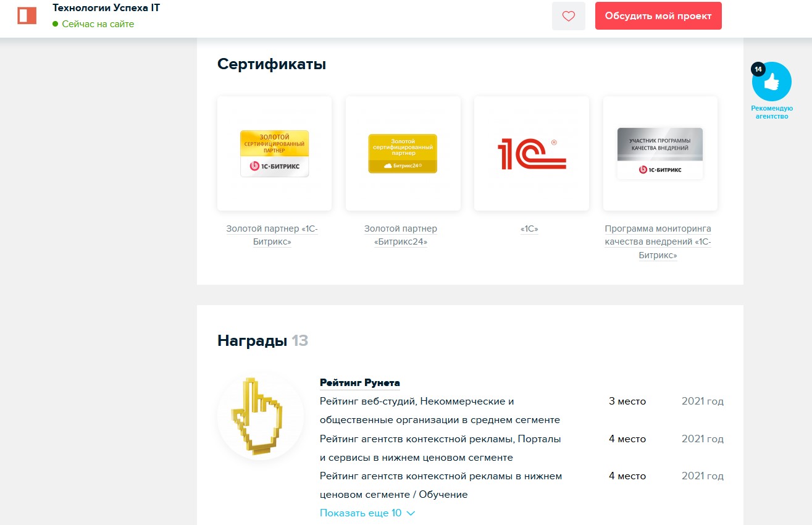Click the golden pixel hand award icon

[x=261, y=416]
